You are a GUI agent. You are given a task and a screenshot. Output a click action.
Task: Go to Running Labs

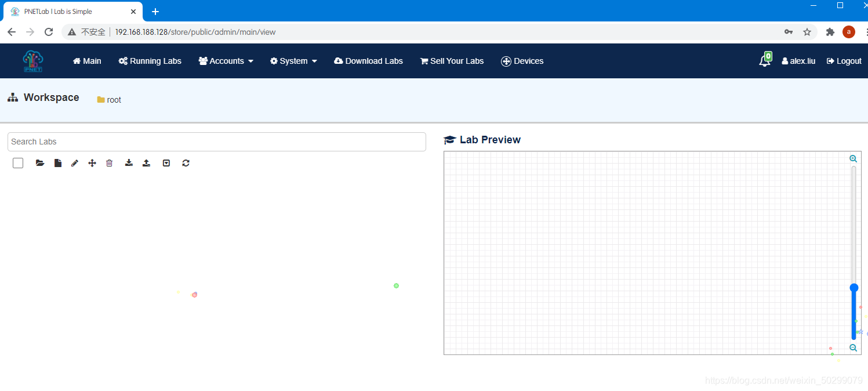pyautogui.click(x=150, y=61)
